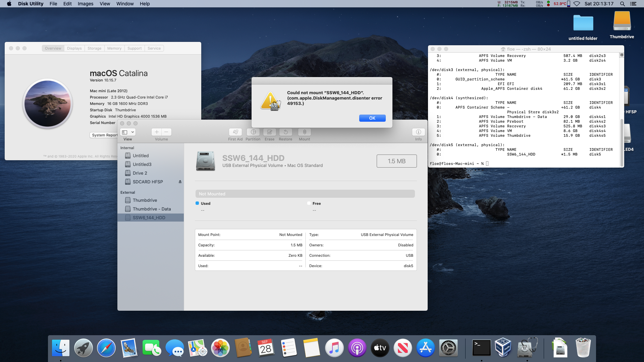Open Maps from the Dock
Screen dimensions: 644x362
198,348
